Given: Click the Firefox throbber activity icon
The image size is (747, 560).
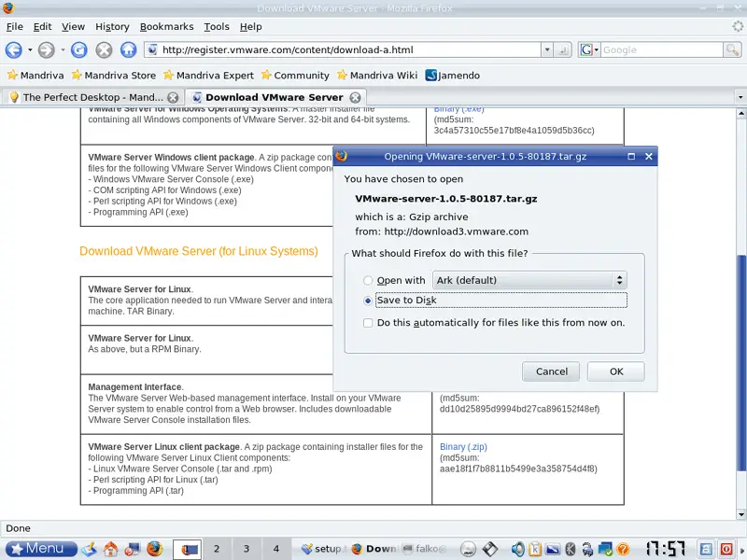Looking at the screenshot, I should [738, 27].
